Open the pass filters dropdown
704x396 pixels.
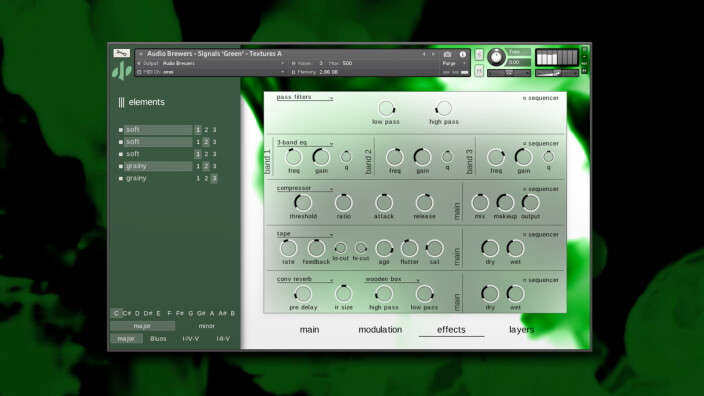coord(305,97)
